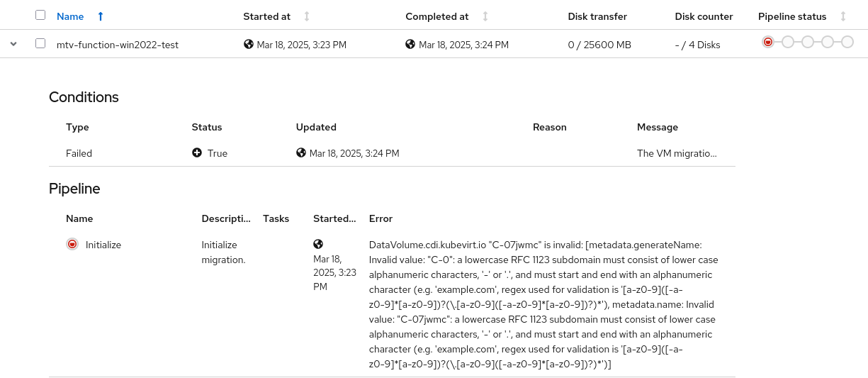Click the Pipeline status column header
868x378 pixels.
point(792,16)
